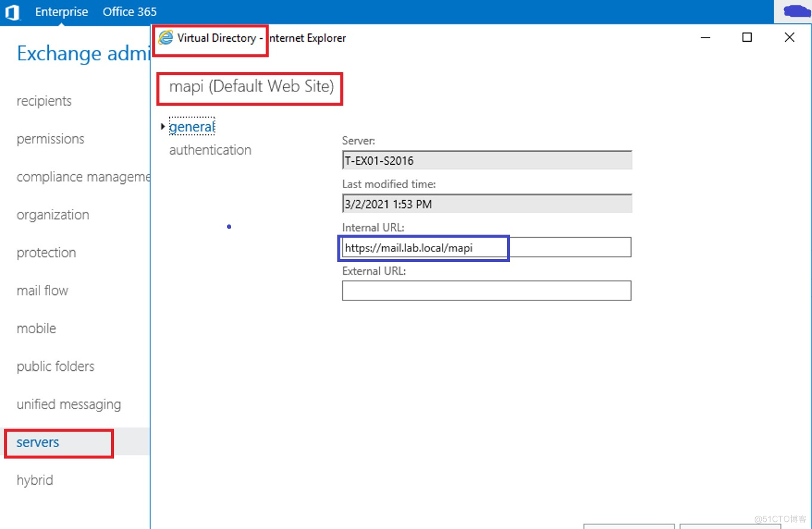The width and height of the screenshot is (812, 529).
Task: Click the Last modified time field
Action: (487, 204)
